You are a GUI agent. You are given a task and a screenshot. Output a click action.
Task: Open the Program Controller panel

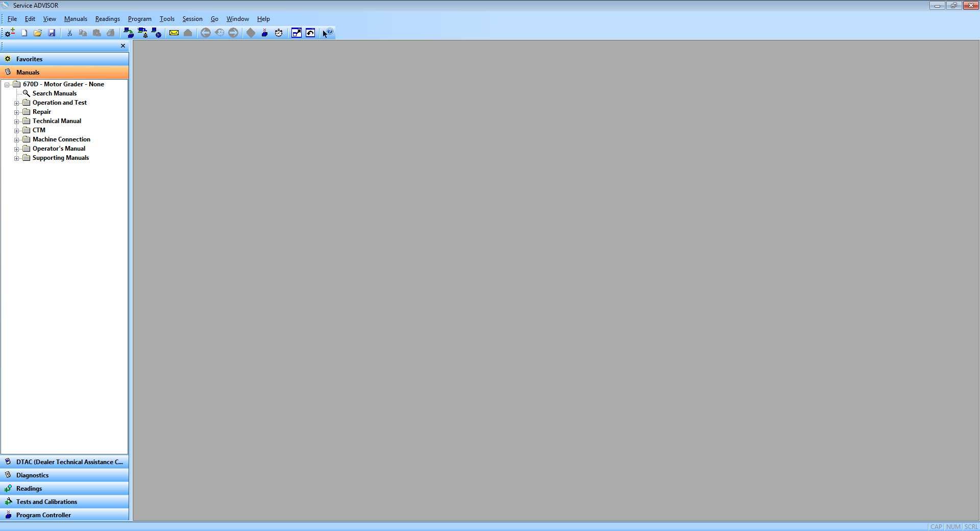pos(64,515)
